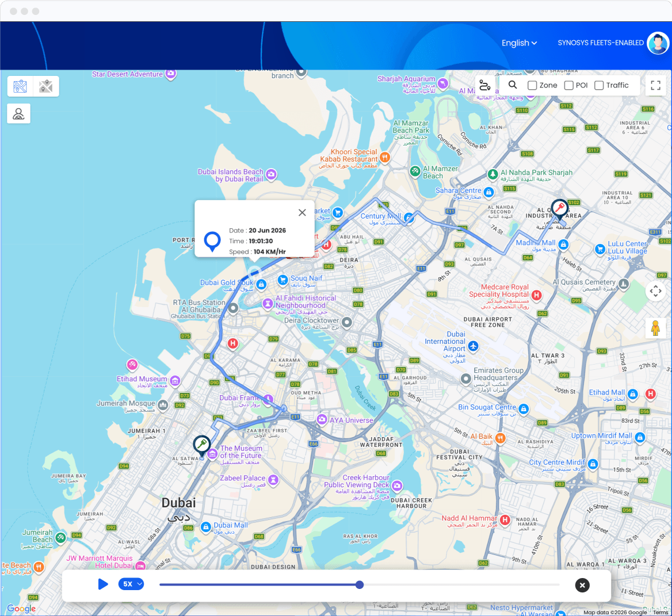Open the route tool icon

[x=484, y=85]
